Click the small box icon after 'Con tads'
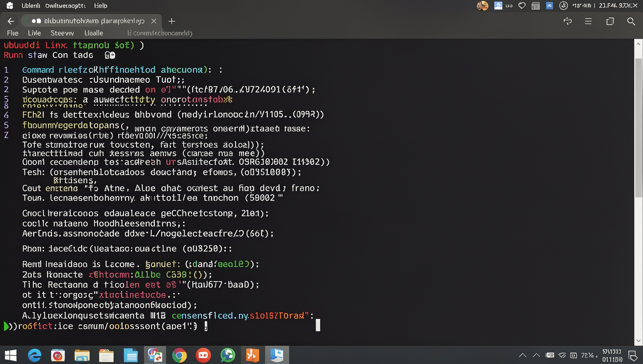The height and width of the screenshot is (364, 643). pyautogui.click(x=110, y=55)
